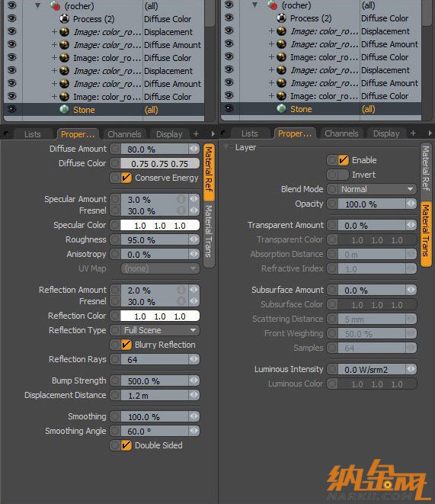Click the right-arrow icon beside left Display tab
Image resolution: width=435 pixels, height=504 pixels.
(x=213, y=133)
